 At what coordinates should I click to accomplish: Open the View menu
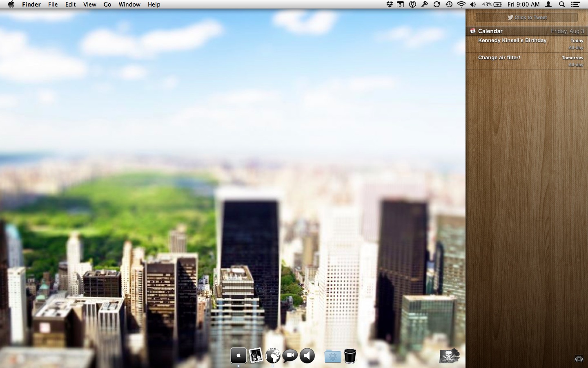89,4
